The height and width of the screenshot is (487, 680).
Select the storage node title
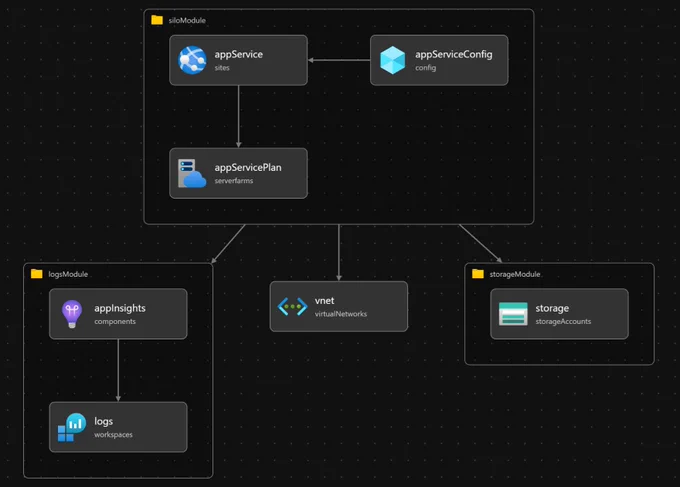click(552, 308)
